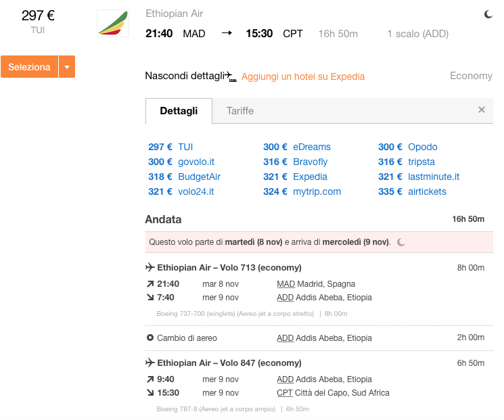
Task: Click the 21:40 MAD departure in the summary row
Action: pos(175,33)
